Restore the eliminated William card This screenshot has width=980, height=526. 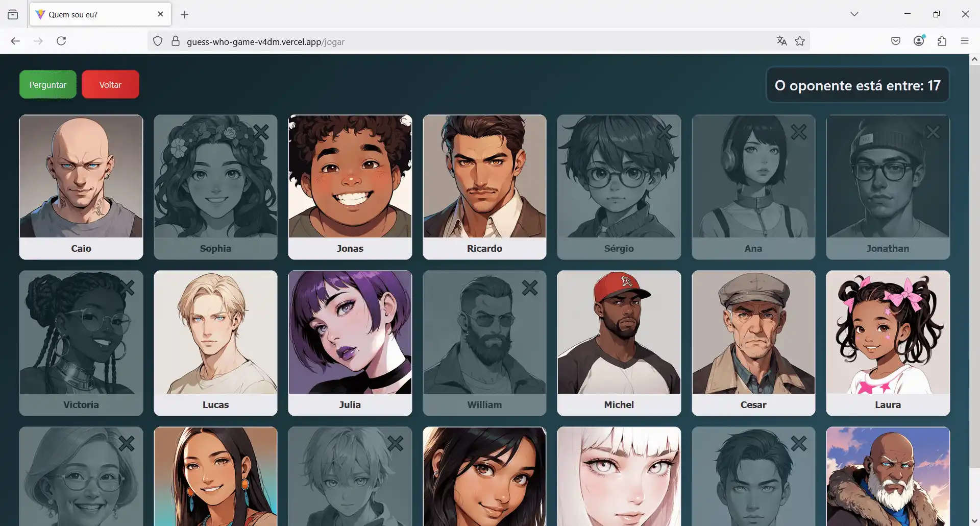484,343
